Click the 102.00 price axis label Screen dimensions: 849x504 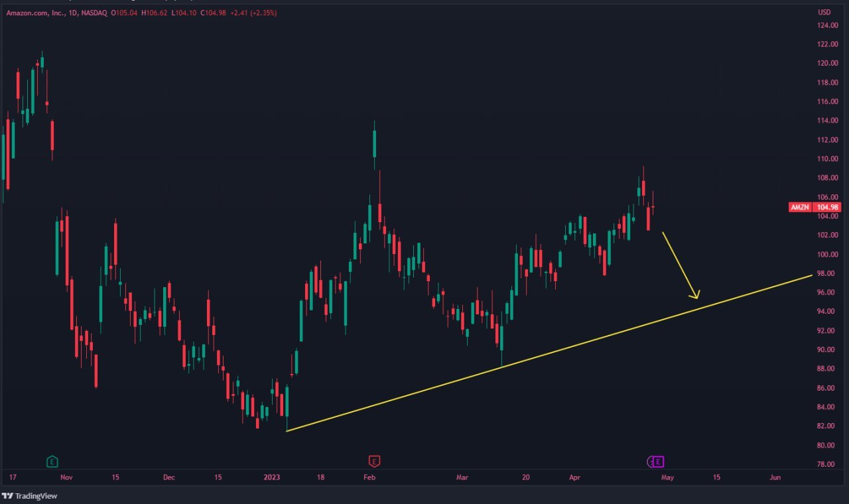tap(827, 235)
